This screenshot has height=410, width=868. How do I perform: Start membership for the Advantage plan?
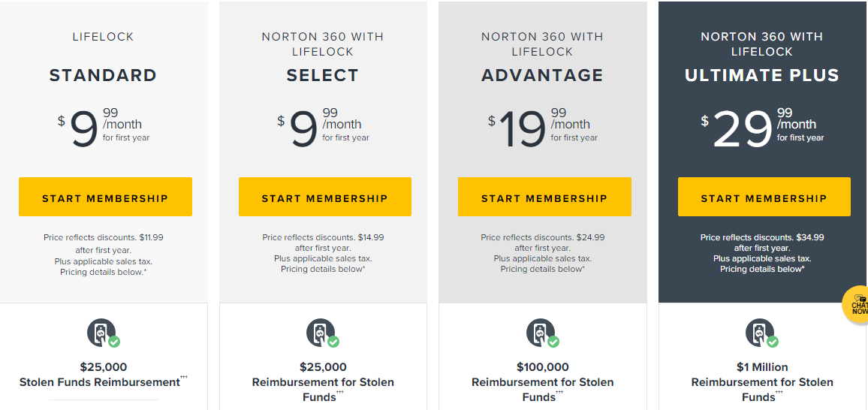click(544, 197)
